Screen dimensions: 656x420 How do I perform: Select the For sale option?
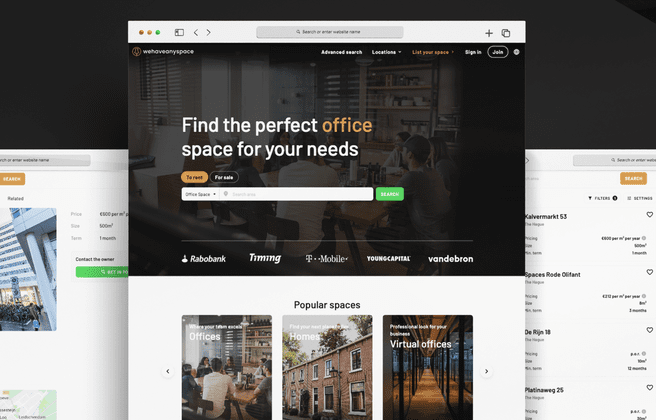224,177
